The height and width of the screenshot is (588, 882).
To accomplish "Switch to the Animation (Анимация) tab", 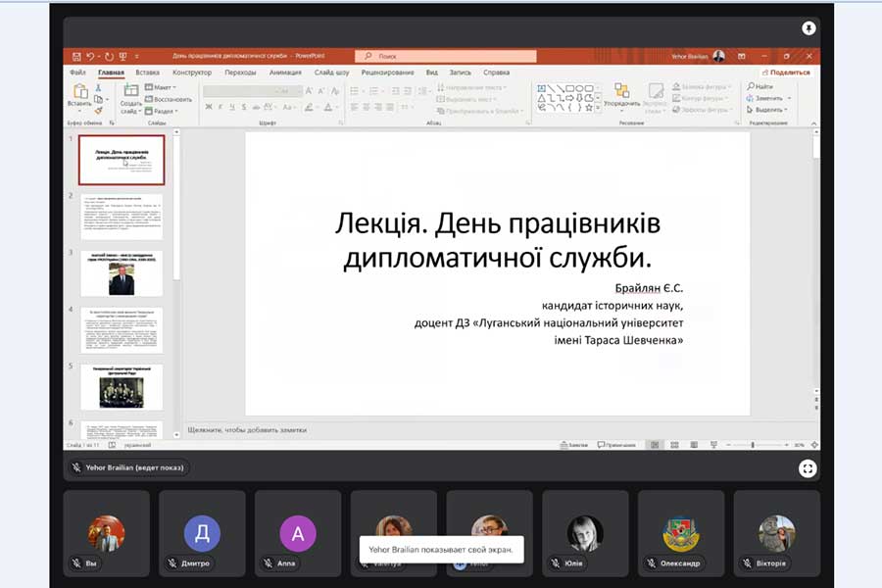I will coord(285,73).
